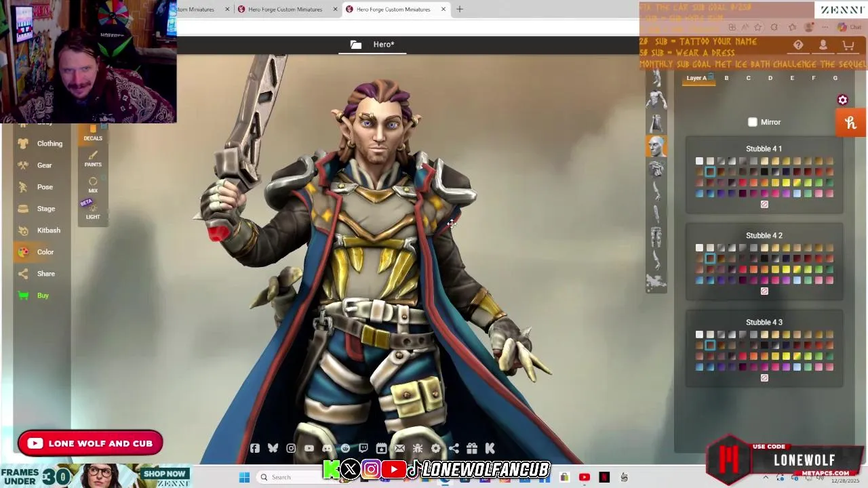Open the shopping cart icon

coord(848,45)
